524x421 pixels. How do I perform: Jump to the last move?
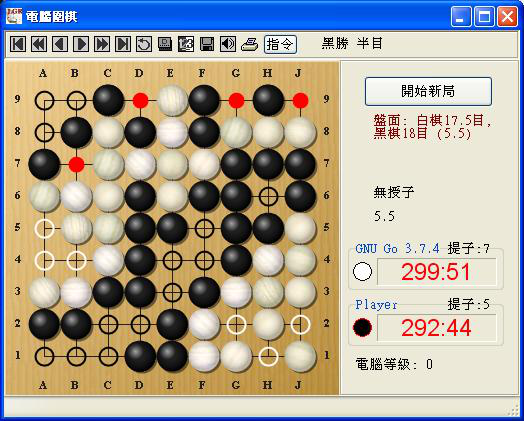click(123, 44)
